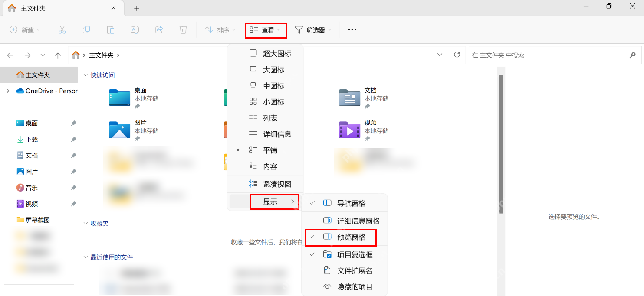
Task: Toggle 预览窗格 in the 显示 submenu
Action: 344,237
